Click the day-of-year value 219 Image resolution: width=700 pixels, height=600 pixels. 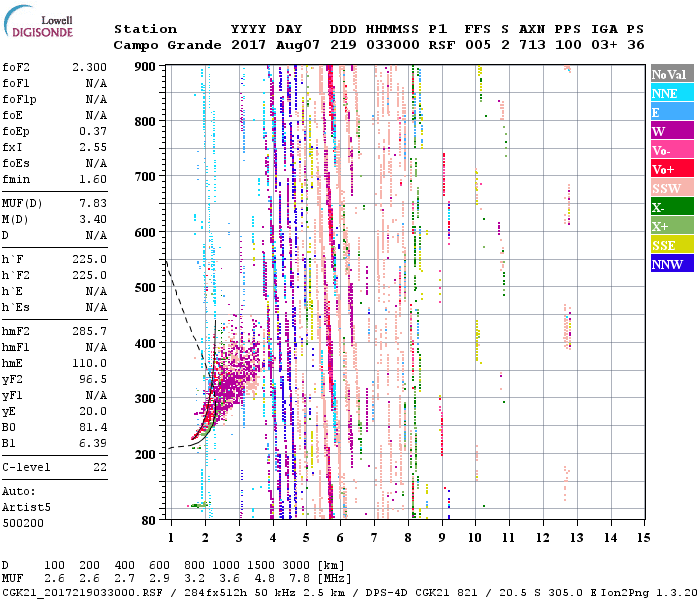(343, 45)
